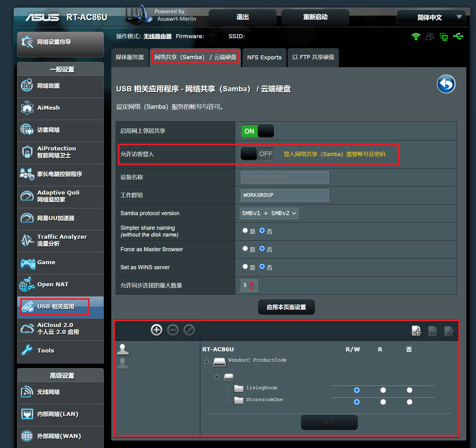Image resolution: width=476 pixels, height=448 pixels.
Task: Click the Wi-Fi signal status icon
Action: click(416, 36)
